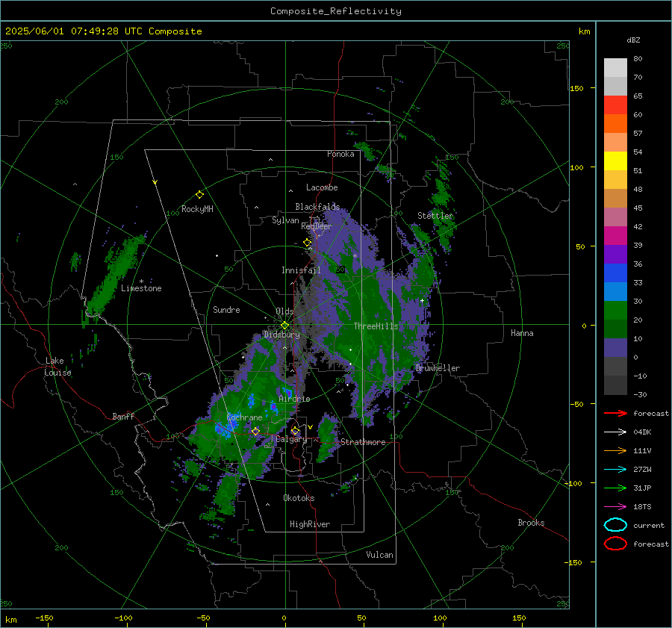Click the dBZ legend heading
672x628 pixels.
pos(633,40)
